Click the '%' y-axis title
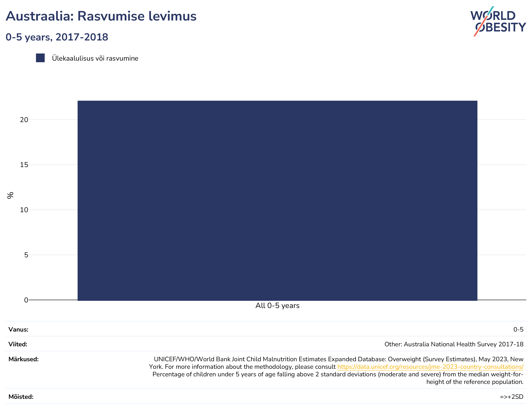Screen dimensions: 532x413 coord(10,195)
